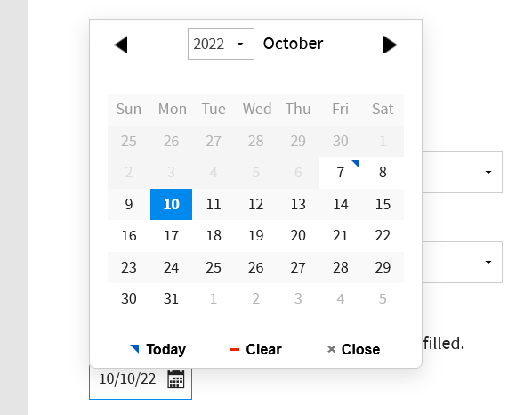532x415 pixels.
Task: Open the 2022 year dropdown
Action: (221, 45)
